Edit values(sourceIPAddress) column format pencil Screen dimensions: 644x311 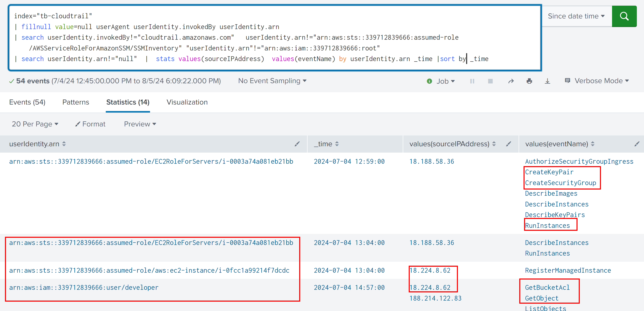click(508, 144)
